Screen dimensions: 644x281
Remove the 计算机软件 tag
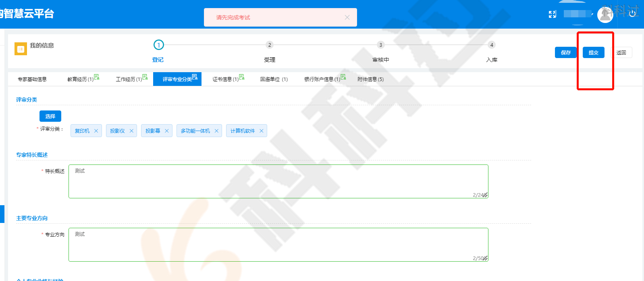coord(261,131)
